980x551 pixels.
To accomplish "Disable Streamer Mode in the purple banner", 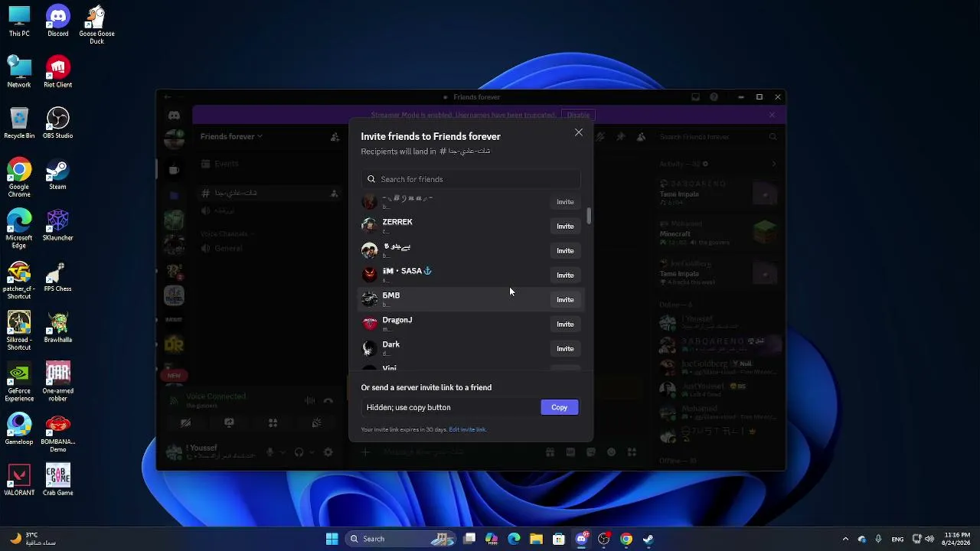I will (578, 115).
